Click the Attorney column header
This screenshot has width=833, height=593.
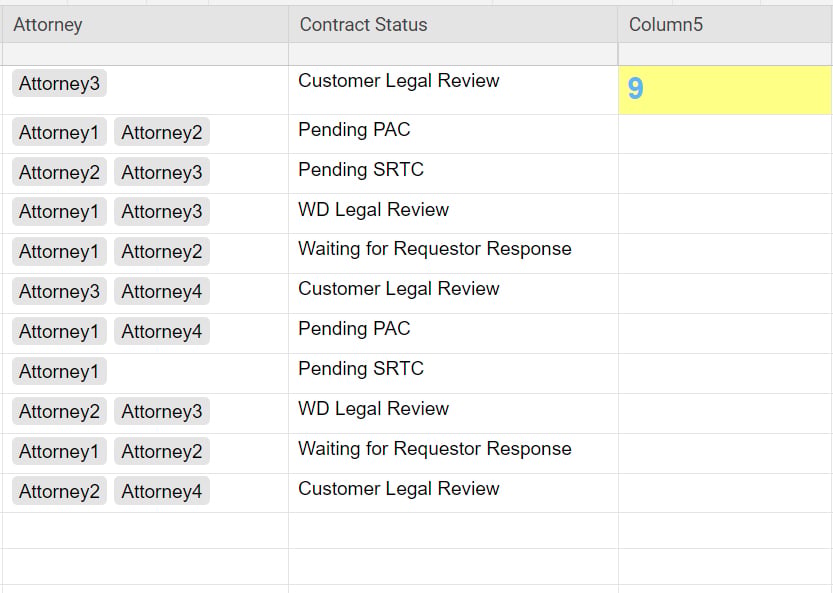[144, 24]
